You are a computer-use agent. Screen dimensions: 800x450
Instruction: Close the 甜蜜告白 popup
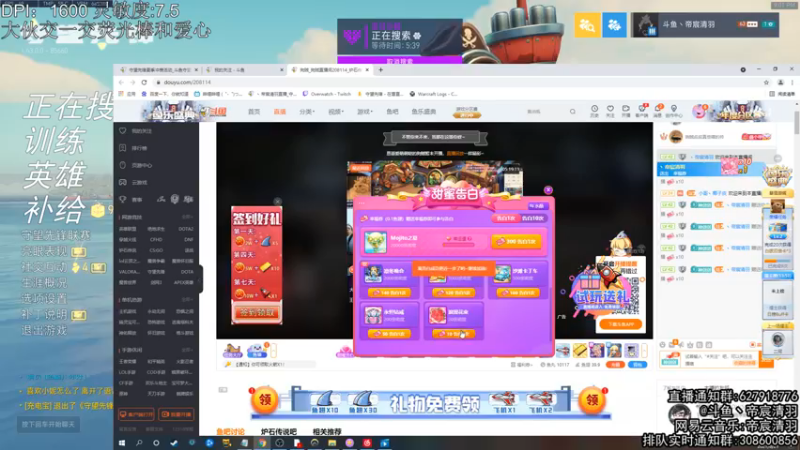548,190
